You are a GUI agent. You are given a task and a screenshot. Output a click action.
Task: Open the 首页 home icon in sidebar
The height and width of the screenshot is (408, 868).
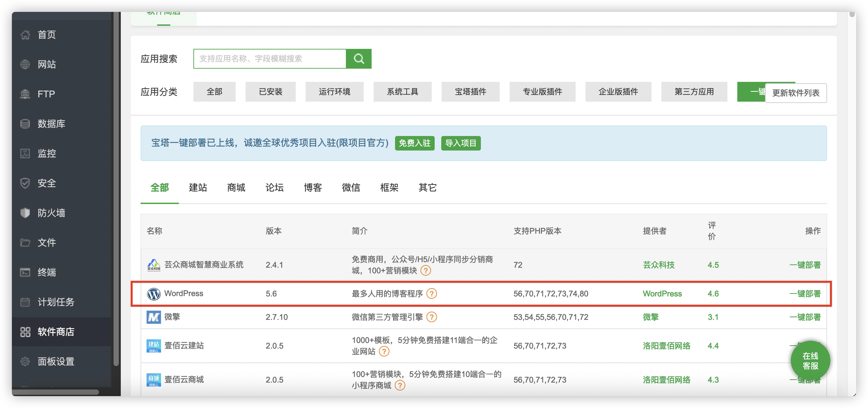point(25,35)
